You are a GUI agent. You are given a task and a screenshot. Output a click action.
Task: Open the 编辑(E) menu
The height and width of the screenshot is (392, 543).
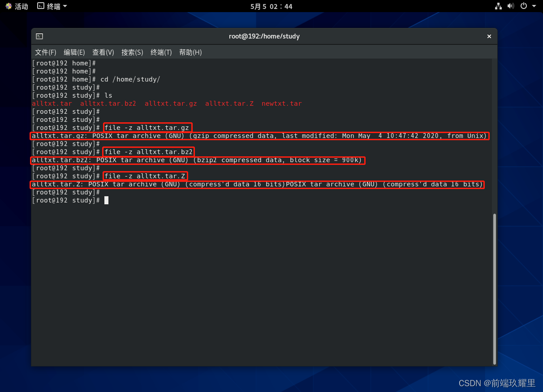(74, 52)
